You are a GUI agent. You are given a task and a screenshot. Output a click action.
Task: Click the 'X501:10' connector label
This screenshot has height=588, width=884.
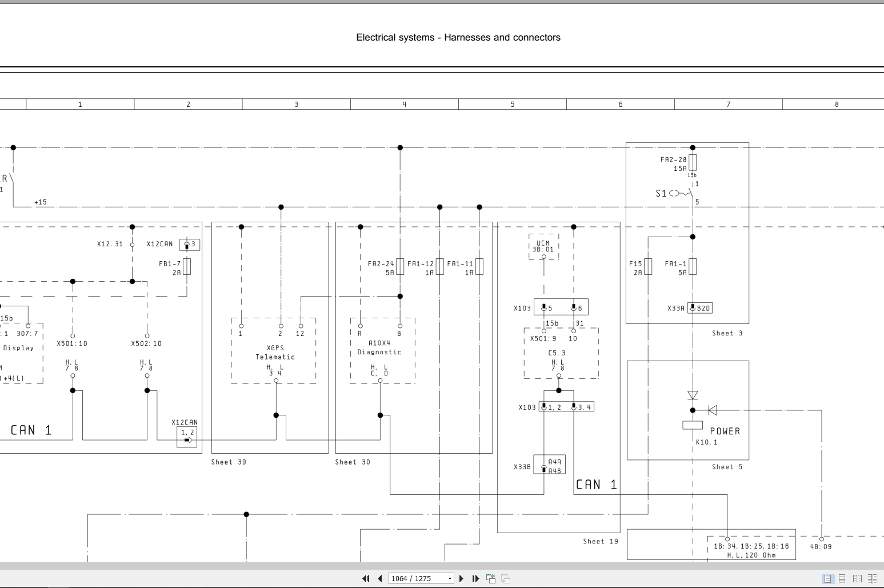(72, 344)
